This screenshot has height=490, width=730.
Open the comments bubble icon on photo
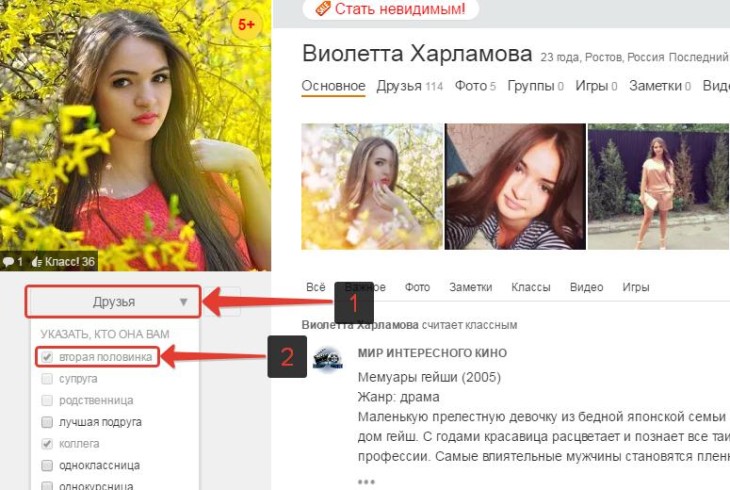[x=8, y=262]
